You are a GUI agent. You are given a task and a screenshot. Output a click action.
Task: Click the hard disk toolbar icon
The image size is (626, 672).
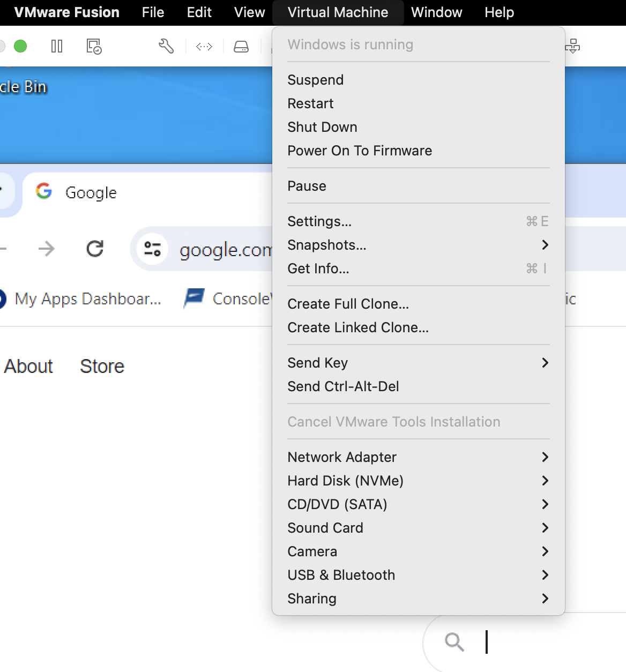click(241, 47)
